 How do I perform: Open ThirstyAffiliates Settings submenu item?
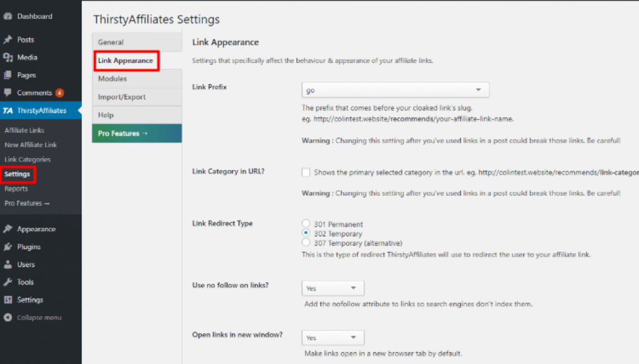point(17,175)
